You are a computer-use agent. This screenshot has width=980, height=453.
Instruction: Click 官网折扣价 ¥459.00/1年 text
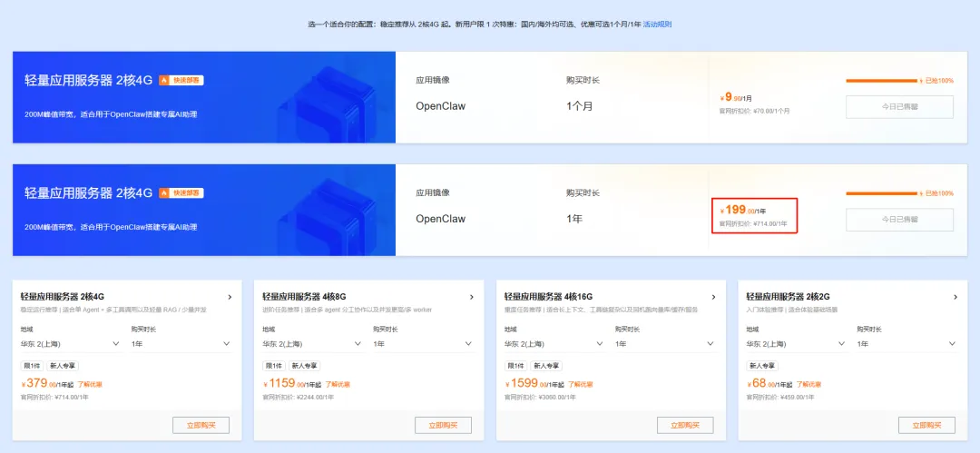[780, 398]
